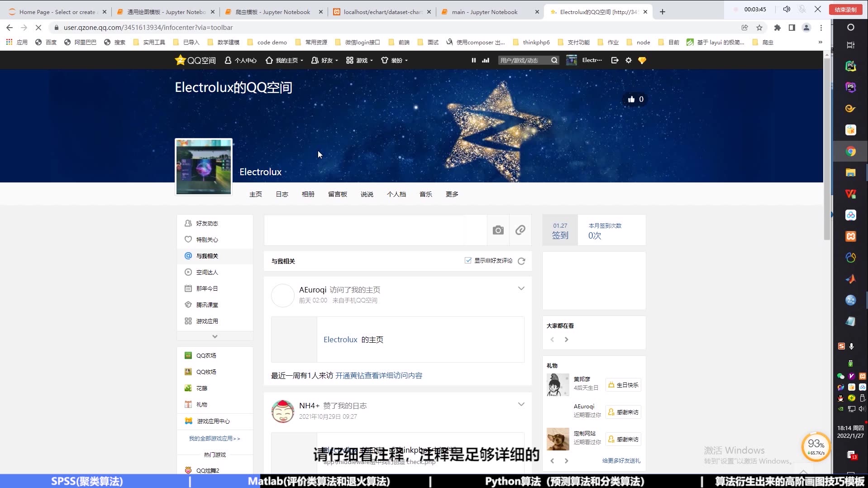Click 给更多好友送礼 link
The height and width of the screenshot is (488, 868).
coord(621,461)
